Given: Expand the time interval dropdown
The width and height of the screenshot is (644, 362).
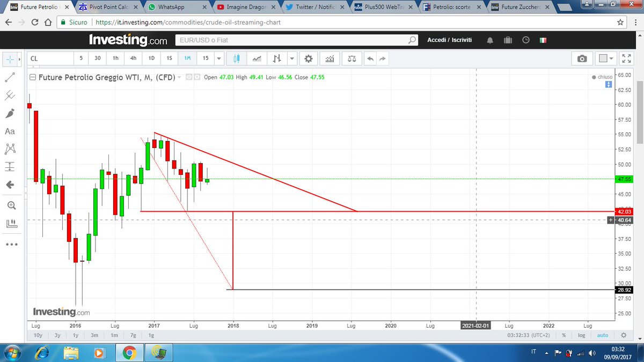Looking at the screenshot, I should 219,58.
